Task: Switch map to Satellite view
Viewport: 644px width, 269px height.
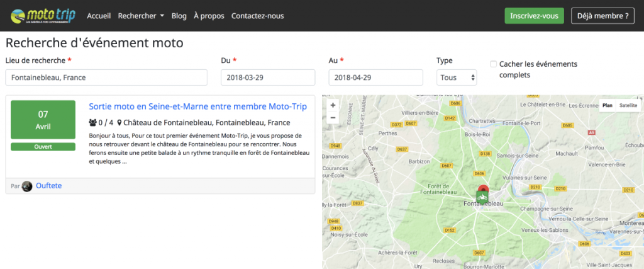Action: [x=628, y=105]
